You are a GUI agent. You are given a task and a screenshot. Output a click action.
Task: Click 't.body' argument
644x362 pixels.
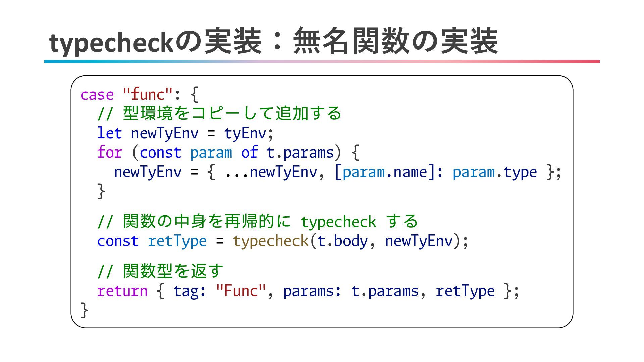pyautogui.click(x=342, y=241)
